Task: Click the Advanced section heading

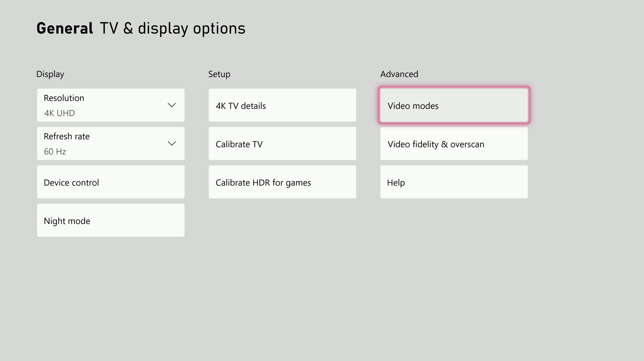Action: coord(399,74)
